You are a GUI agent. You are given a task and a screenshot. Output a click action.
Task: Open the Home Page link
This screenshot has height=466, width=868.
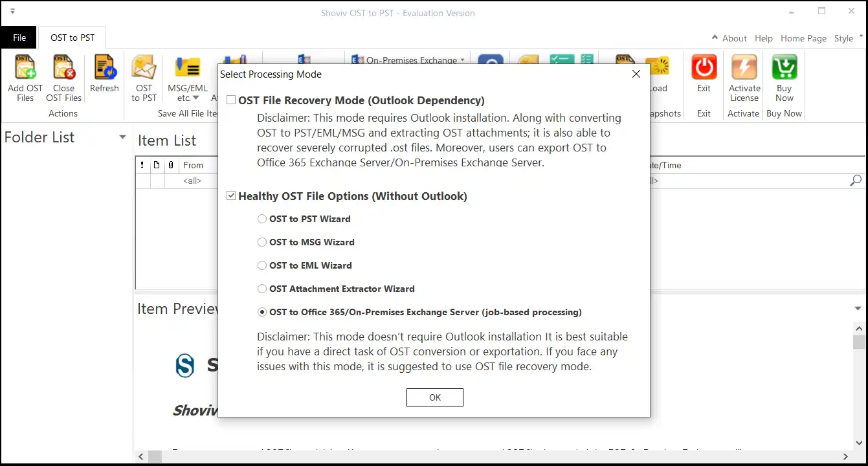click(803, 38)
